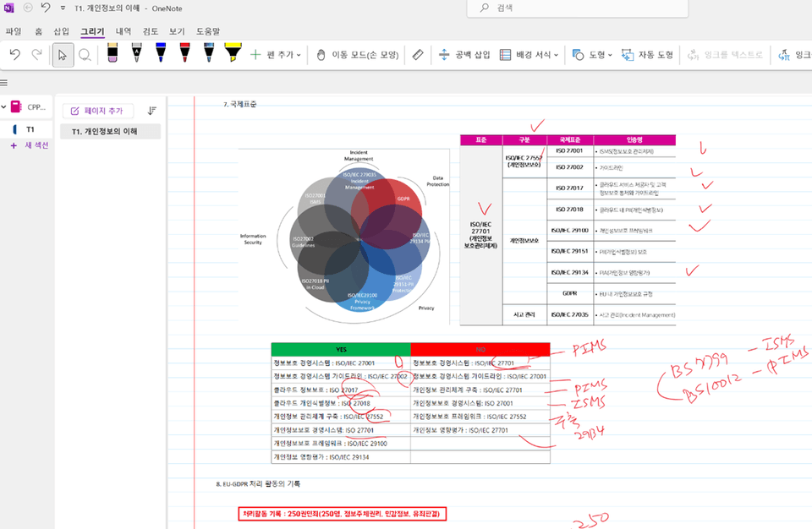Click the page sort icon
The height and width of the screenshot is (529, 812).
point(151,111)
